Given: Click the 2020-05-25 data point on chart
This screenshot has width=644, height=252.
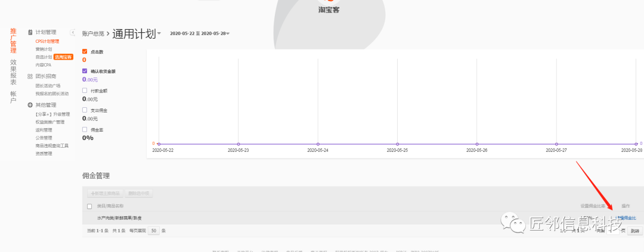Looking at the screenshot, I should (x=397, y=144).
